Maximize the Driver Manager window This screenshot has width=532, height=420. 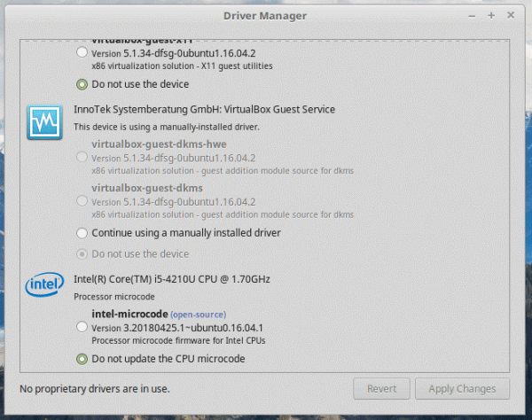pos(491,15)
